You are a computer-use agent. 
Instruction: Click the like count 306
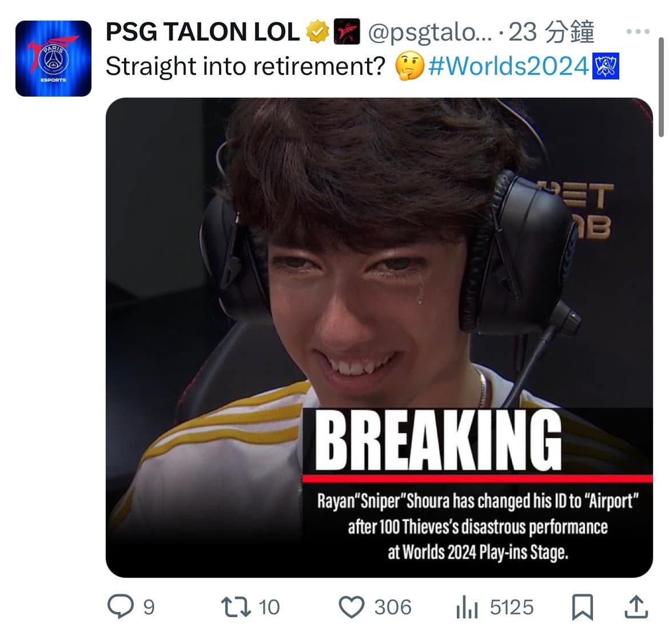click(x=393, y=607)
